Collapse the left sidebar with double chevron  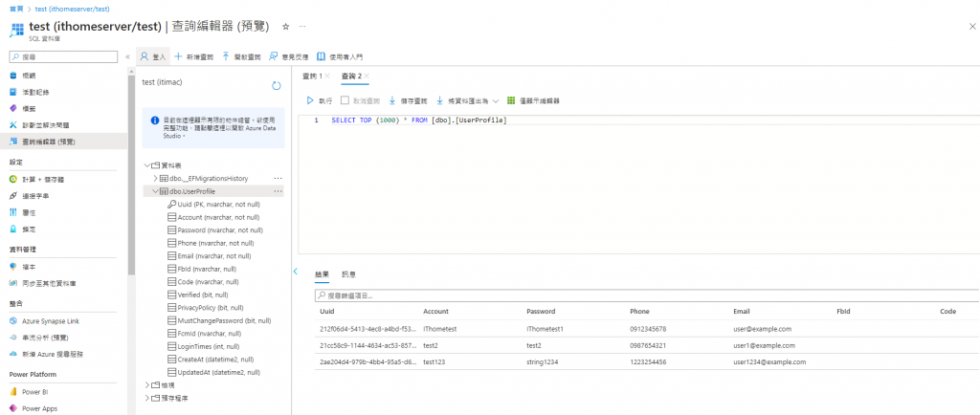pos(127,56)
